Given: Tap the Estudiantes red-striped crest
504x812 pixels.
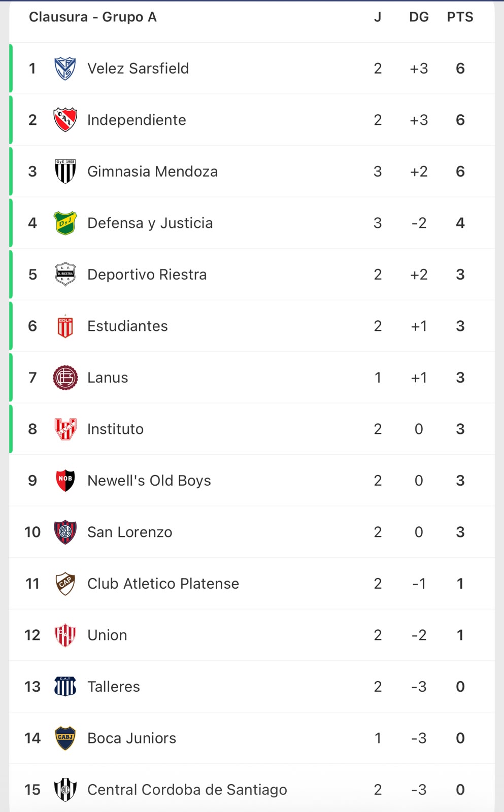Looking at the screenshot, I should tap(65, 326).
